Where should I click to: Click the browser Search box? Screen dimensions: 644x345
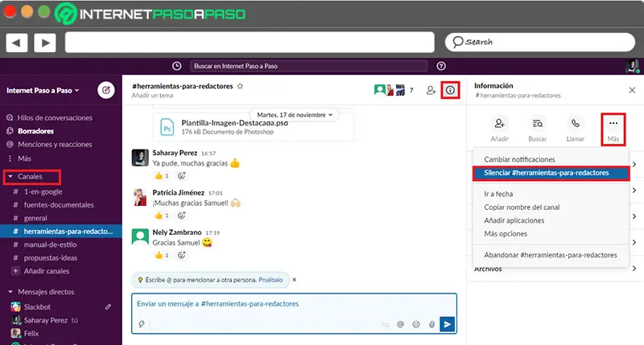click(x=539, y=42)
